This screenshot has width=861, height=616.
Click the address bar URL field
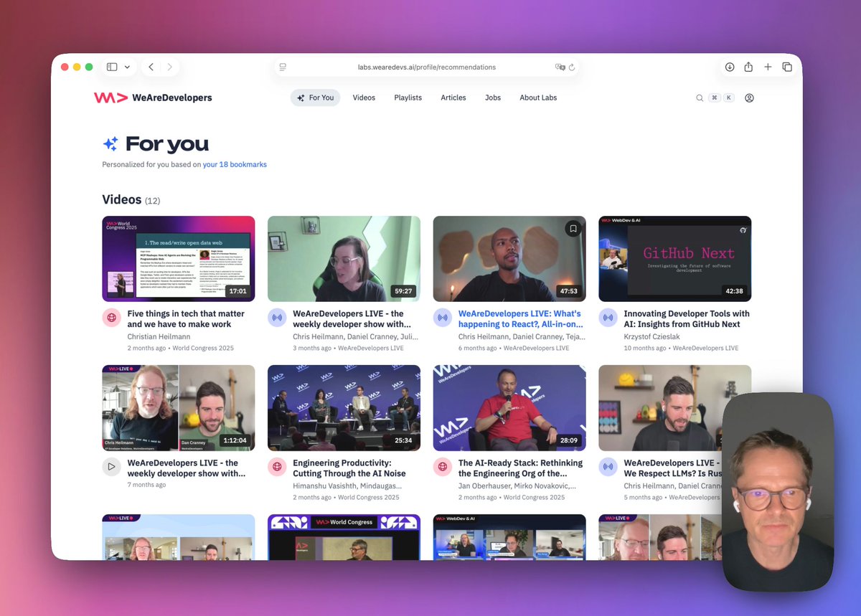427,67
